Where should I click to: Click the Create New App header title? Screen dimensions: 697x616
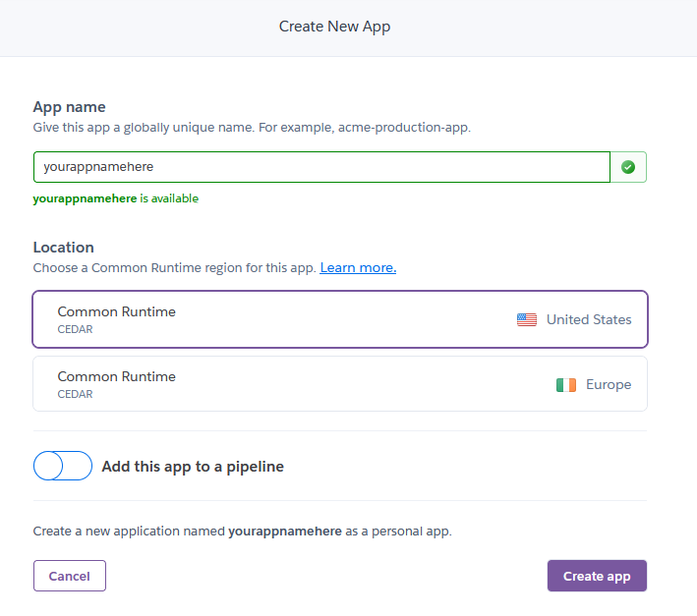coord(334,27)
